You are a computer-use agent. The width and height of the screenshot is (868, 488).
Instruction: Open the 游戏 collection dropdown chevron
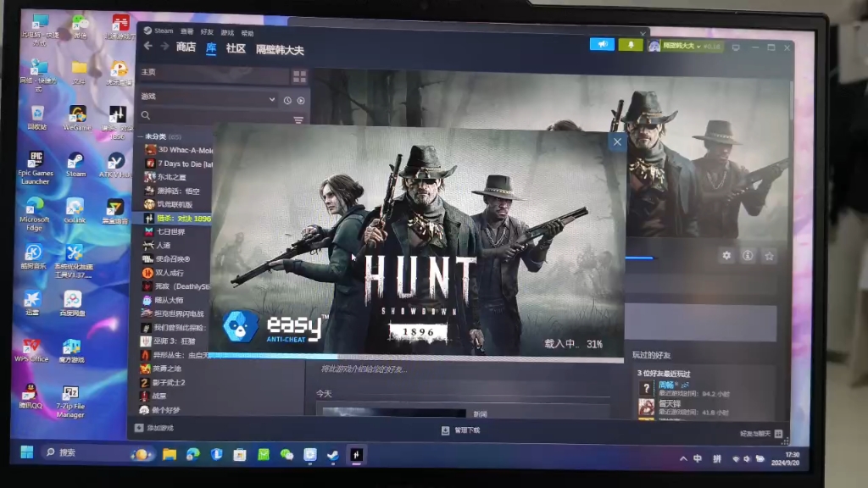tap(273, 101)
